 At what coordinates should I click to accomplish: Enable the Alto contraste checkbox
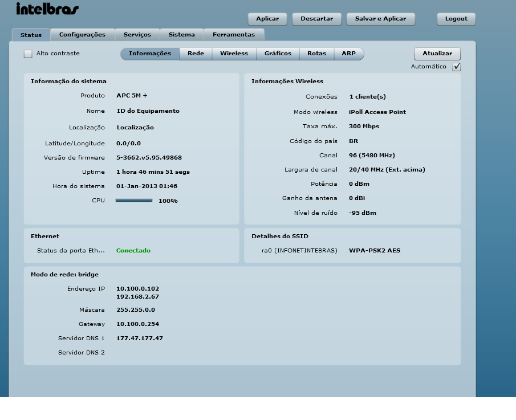click(28, 54)
